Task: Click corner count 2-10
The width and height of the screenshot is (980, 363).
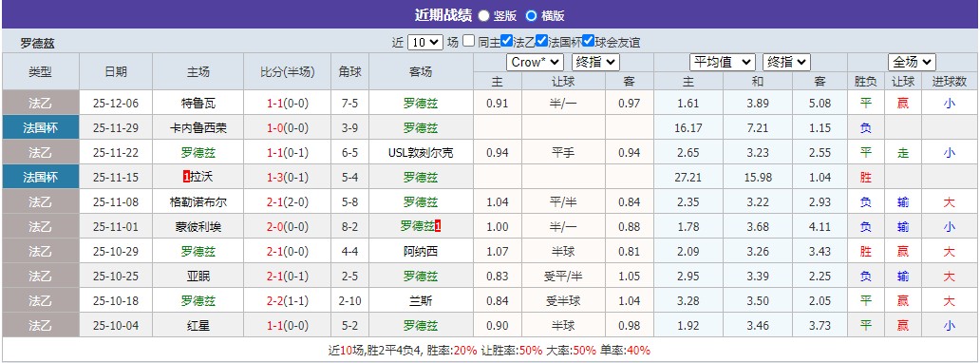Action: pyautogui.click(x=350, y=301)
